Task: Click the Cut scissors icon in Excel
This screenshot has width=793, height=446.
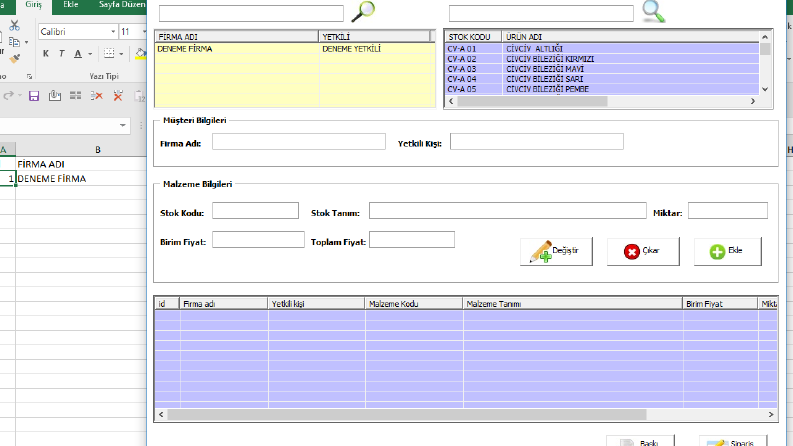Action: (14, 25)
